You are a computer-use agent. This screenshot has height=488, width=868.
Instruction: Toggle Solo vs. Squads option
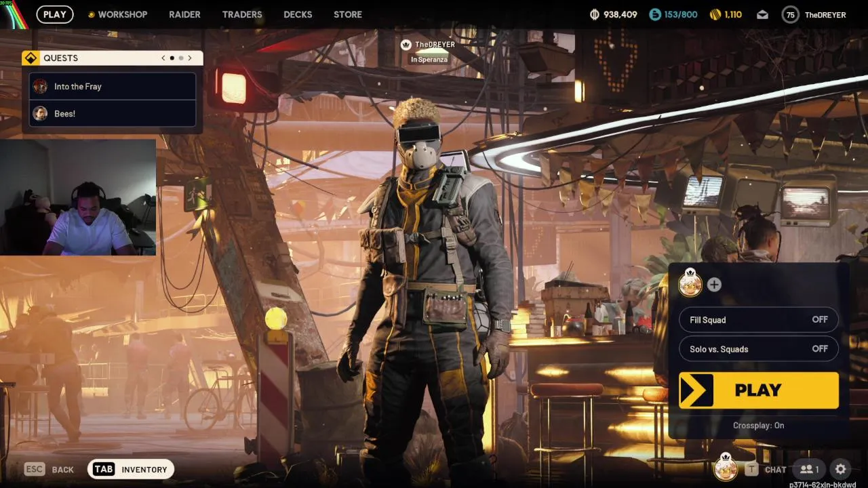[x=759, y=349]
